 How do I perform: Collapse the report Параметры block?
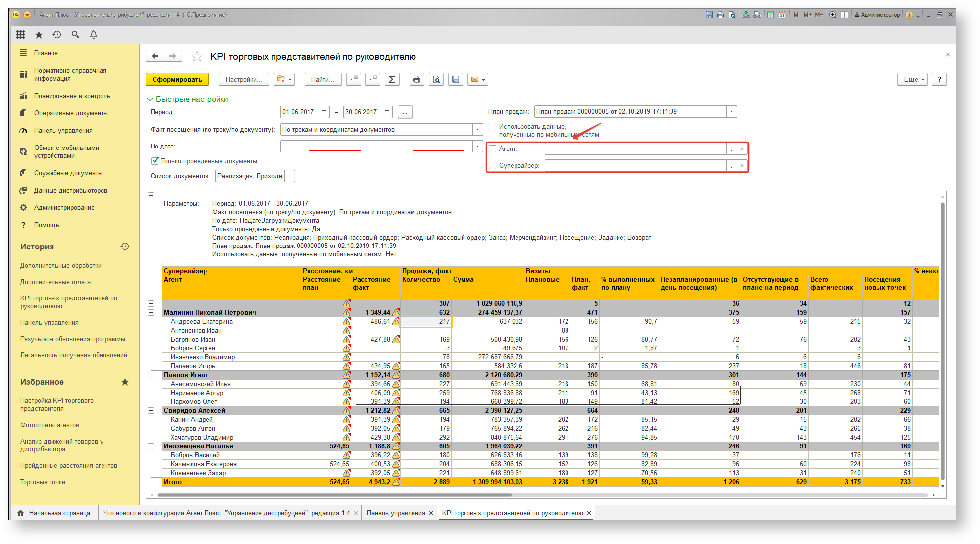point(151,195)
